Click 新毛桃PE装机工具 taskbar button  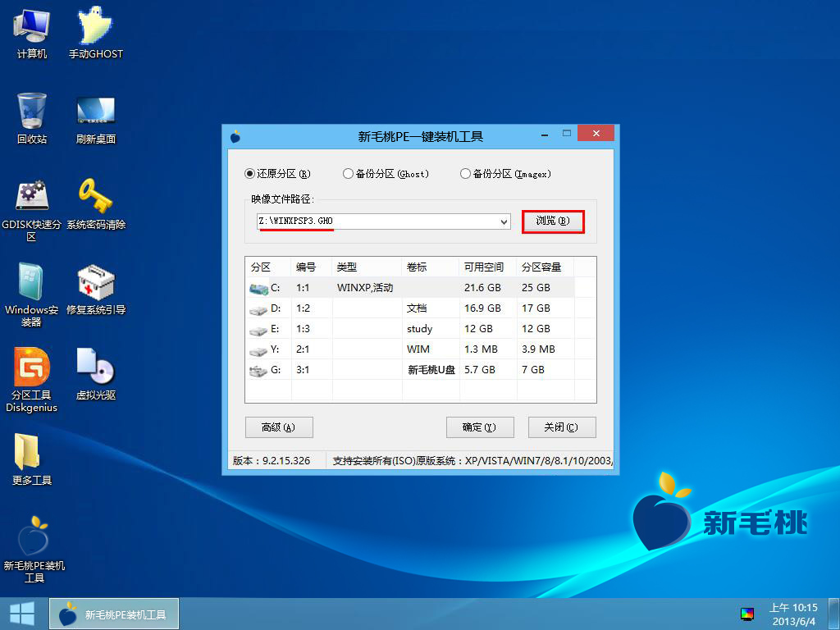tap(114, 614)
